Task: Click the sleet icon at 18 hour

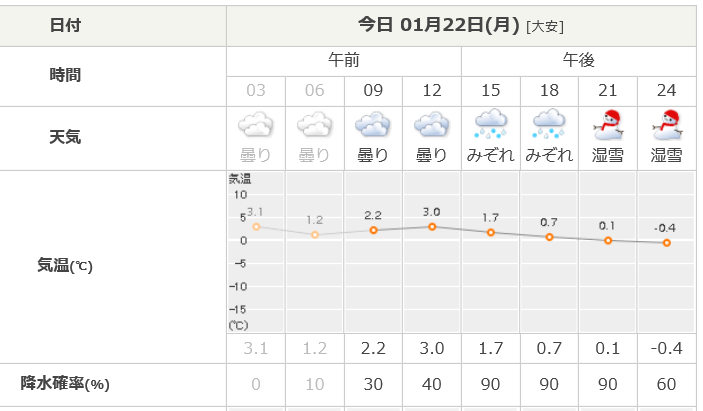Action: click(x=549, y=123)
